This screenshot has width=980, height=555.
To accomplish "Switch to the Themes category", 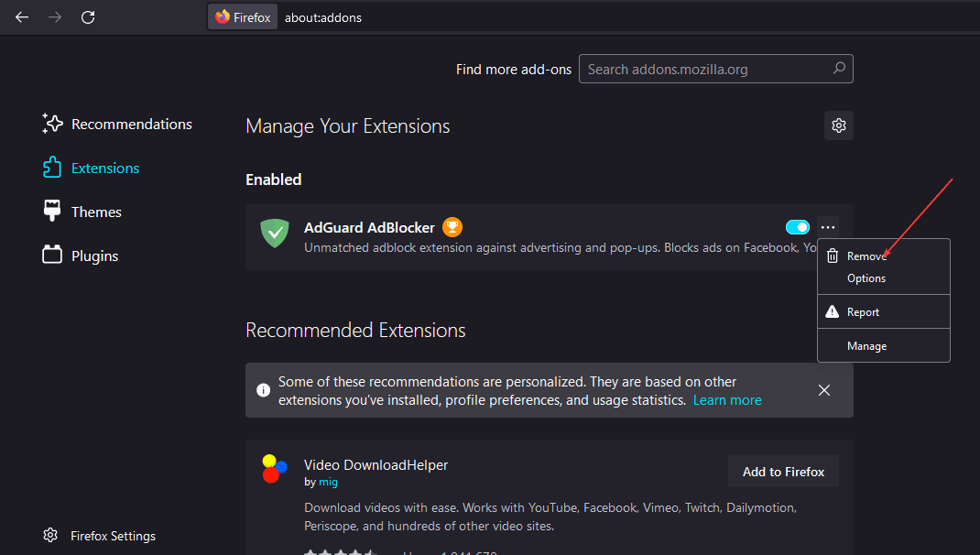I will pyautogui.click(x=82, y=212).
